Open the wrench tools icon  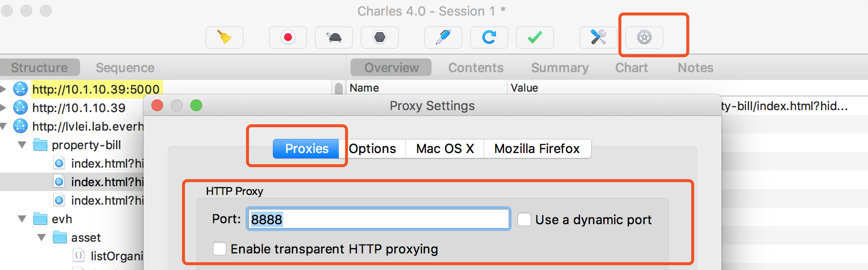[599, 38]
